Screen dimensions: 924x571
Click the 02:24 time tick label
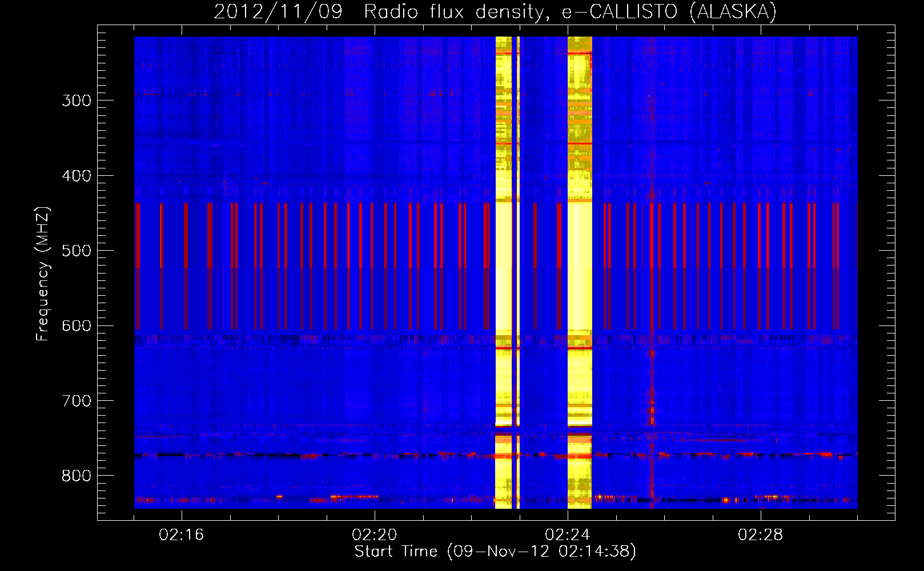568,535
